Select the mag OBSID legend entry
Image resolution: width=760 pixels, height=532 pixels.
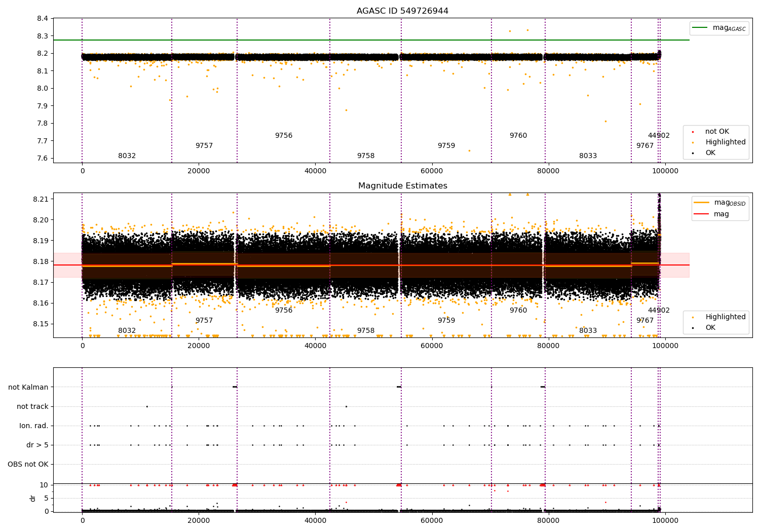[x=720, y=203]
